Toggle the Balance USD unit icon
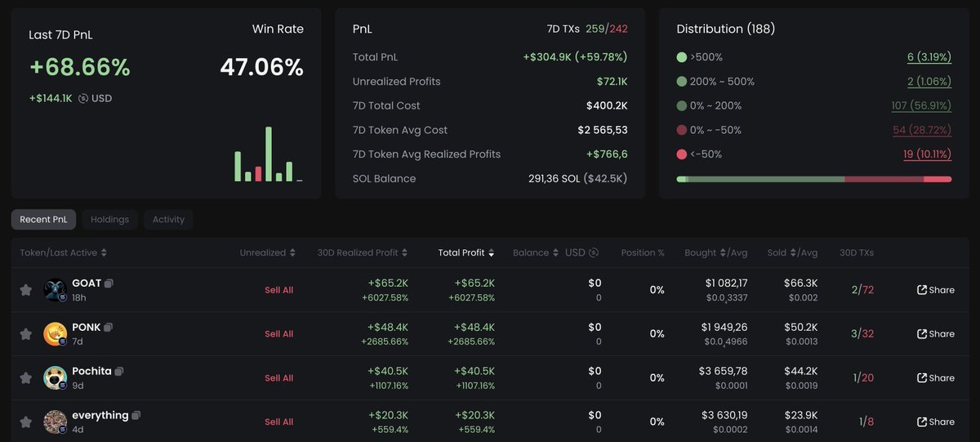980x442 pixels. [x=594, y=253]
